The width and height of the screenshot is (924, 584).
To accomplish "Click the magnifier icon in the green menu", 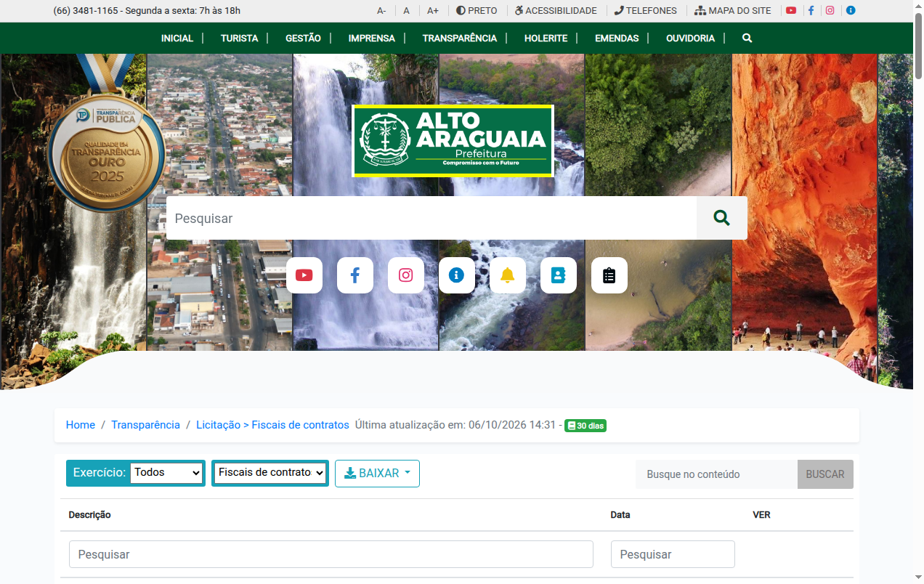I will click(747, 38).
